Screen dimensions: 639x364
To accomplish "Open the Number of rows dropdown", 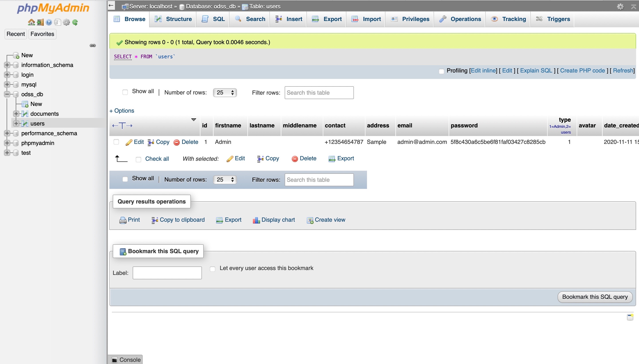I will [225, 92].
